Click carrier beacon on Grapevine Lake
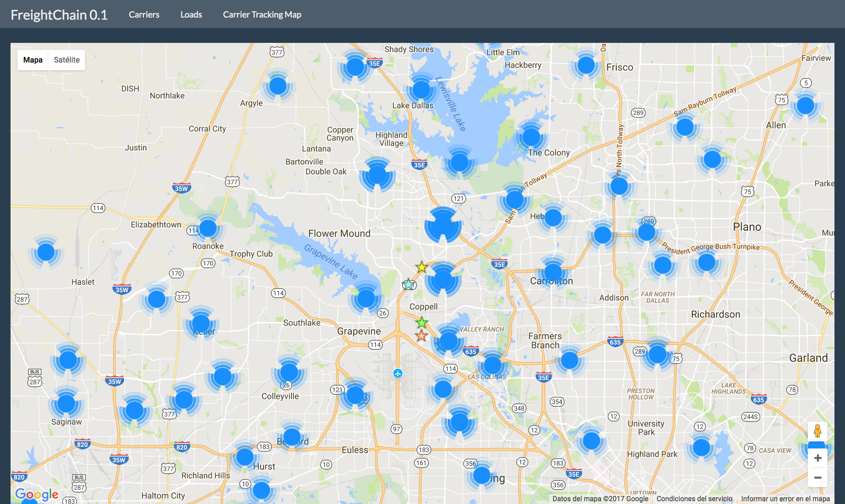Screen dimensions: 845x504 click(366, 298)
